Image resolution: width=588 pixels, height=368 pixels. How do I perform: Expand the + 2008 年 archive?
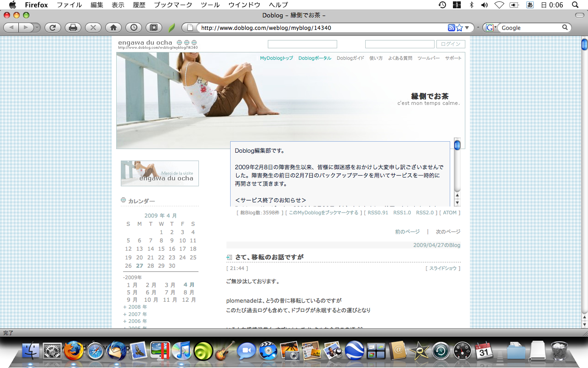pyautogui.click(x=135, y=307)
